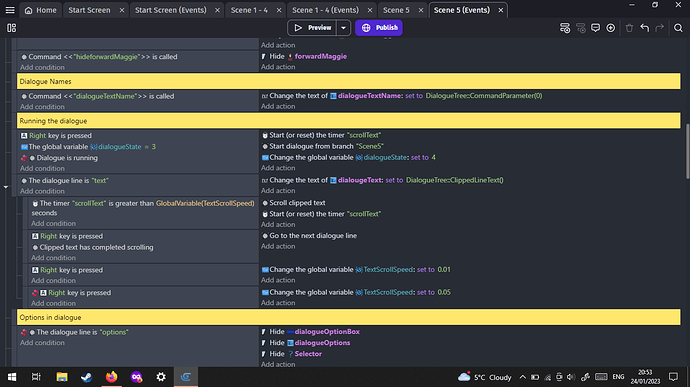690x387 pixels.
Task: Click the Publish button
Action: coord(379,28)
